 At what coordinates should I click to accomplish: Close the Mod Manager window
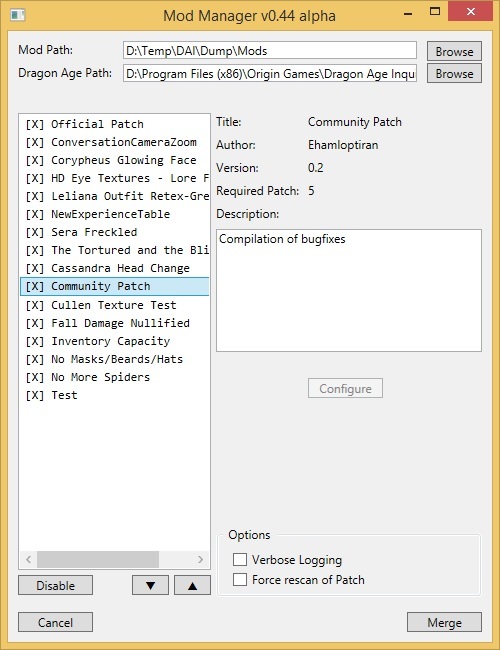pos(471,12)
